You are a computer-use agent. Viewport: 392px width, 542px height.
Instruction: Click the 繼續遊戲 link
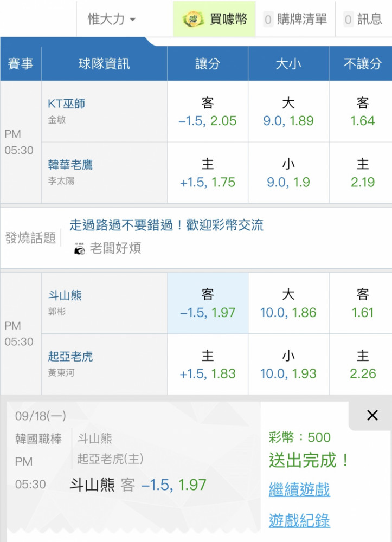tap(299, 489)
